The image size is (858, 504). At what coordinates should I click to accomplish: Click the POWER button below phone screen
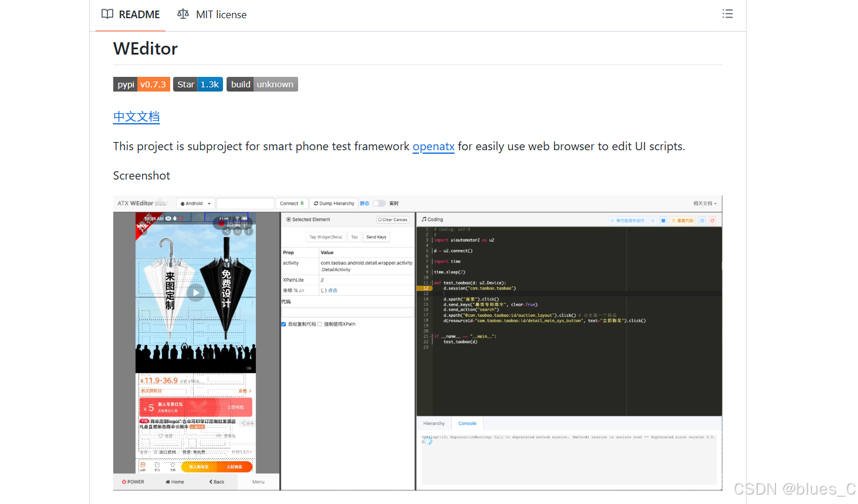coord(133,482)
